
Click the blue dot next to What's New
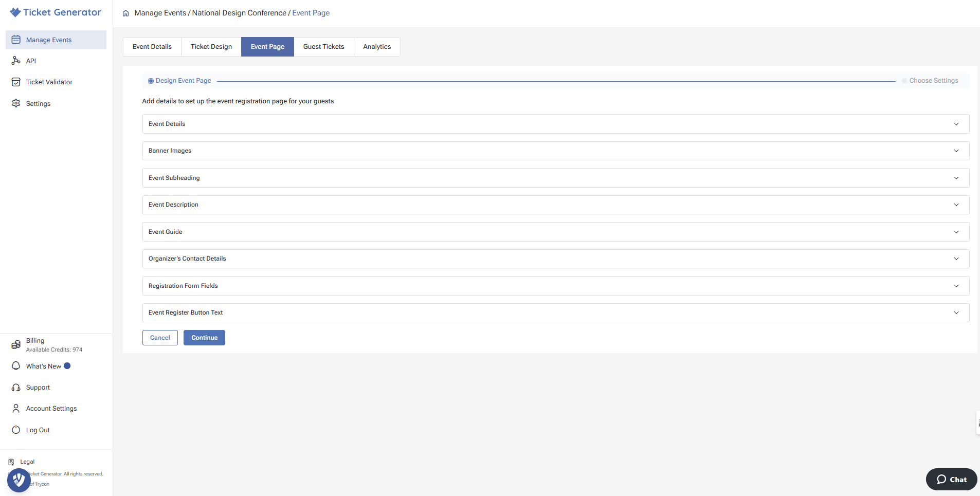point(67,366)
